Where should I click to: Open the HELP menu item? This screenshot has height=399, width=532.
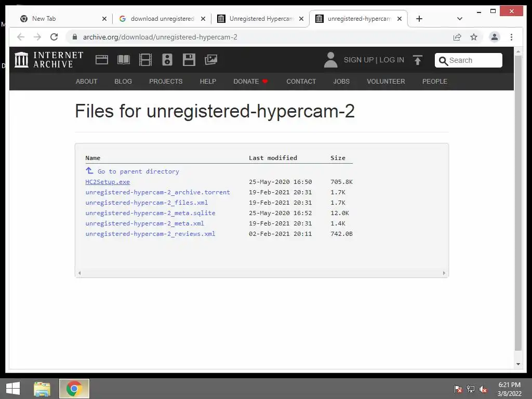pyautogui.click(x=208, y=82)
